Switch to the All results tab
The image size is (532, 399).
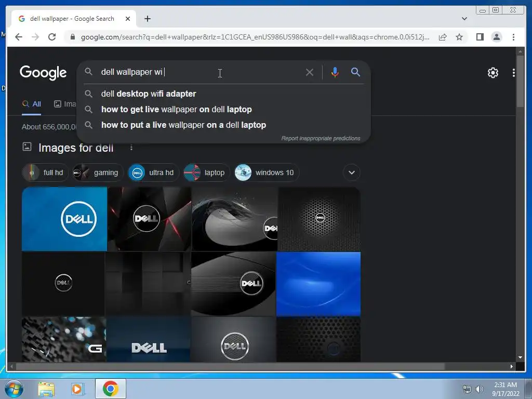32,104
